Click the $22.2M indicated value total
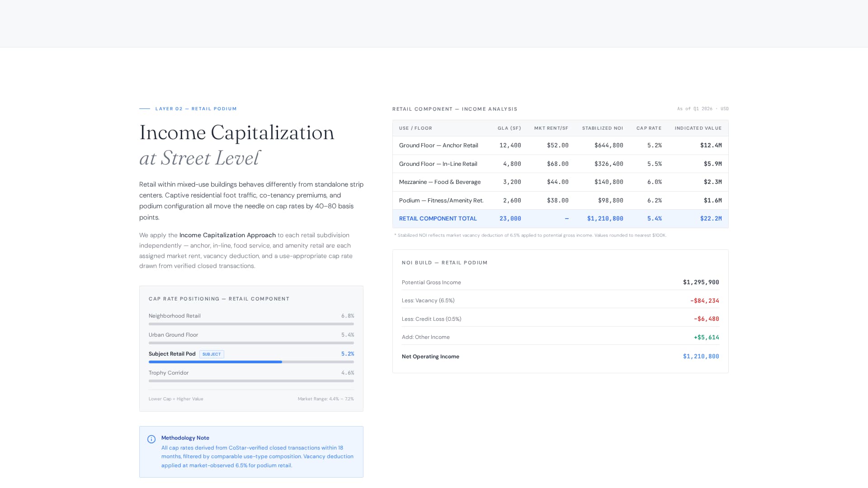The image size is (868, 488). (x=711, y=219)
